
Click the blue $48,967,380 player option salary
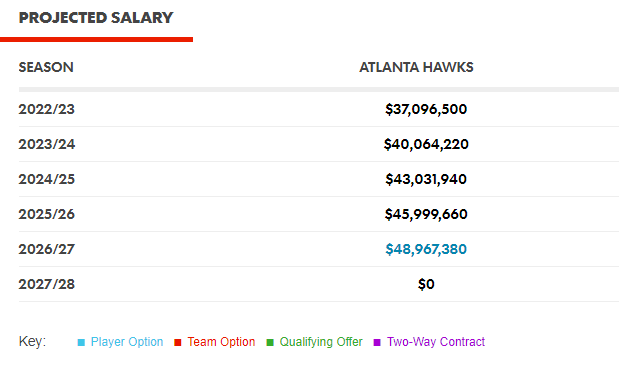click(426, 249)
